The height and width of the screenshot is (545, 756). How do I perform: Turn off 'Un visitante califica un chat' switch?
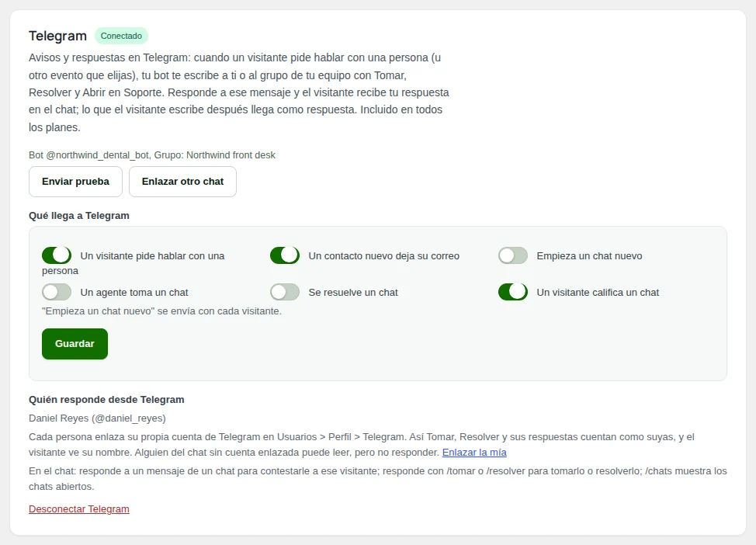513,292
